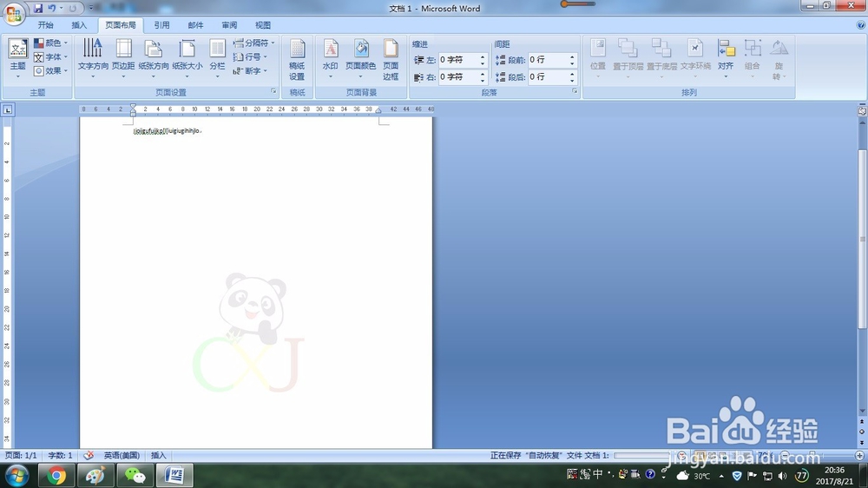The width and height of the screenshot is (868, 488).
Task: Click proofing check icon in status bar
Action: [89, 455]
